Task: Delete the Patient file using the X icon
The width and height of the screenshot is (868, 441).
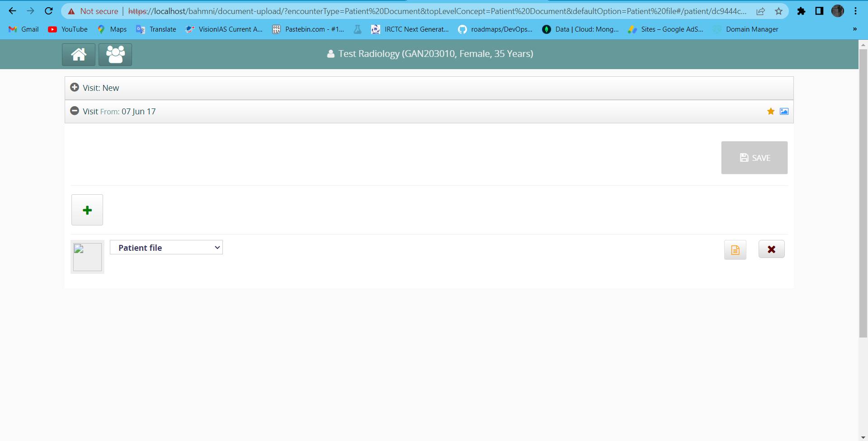Action: tap(771, 249)
